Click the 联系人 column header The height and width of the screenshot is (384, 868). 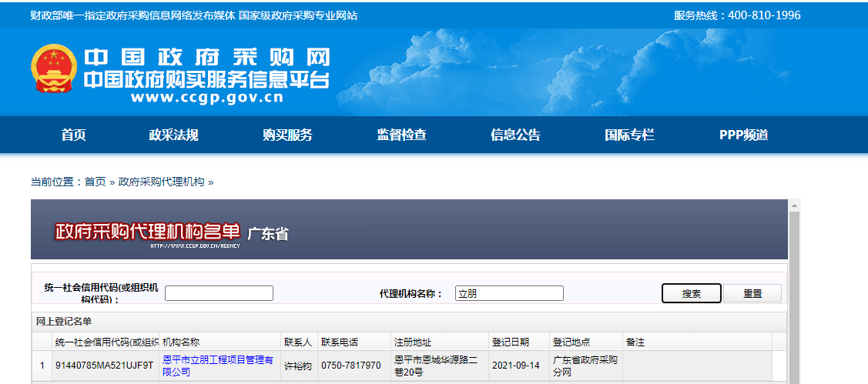coord(300,342)
